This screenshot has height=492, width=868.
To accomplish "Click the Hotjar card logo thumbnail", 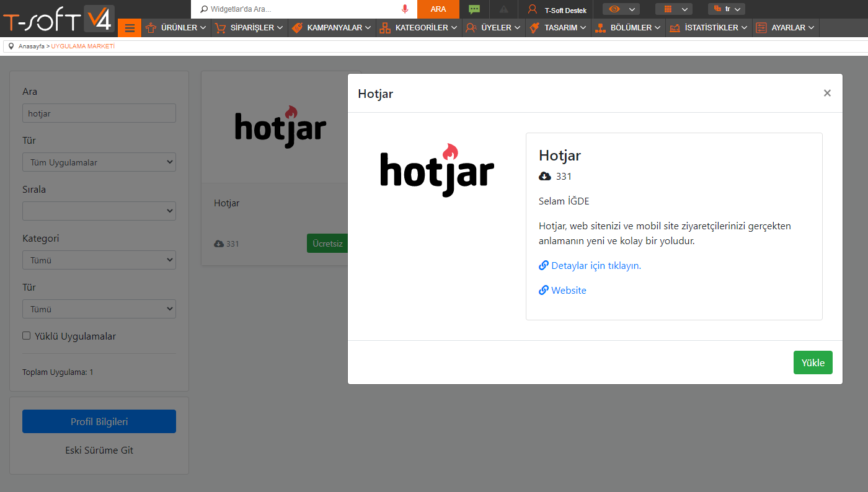I will tap(281, 126).
